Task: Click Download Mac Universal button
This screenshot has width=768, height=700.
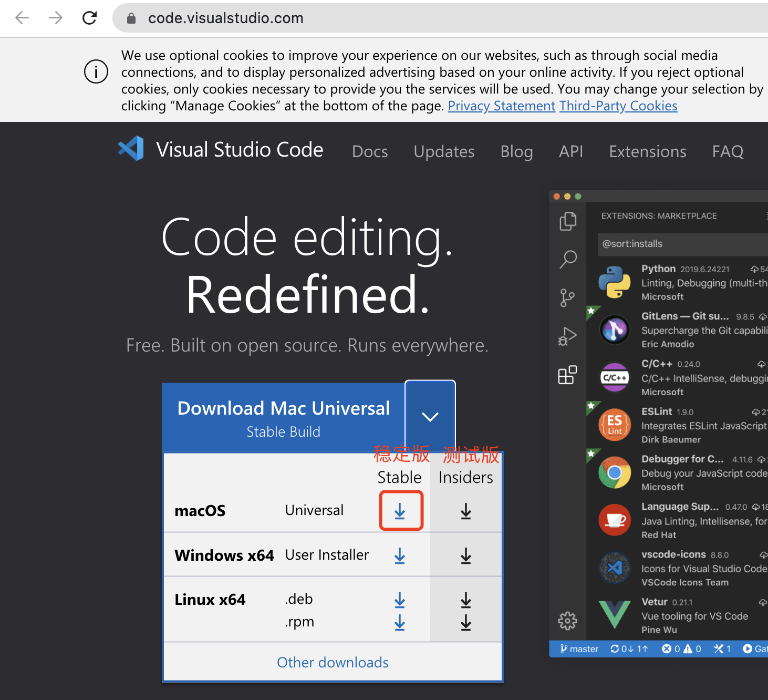Action: coord(284,417)
